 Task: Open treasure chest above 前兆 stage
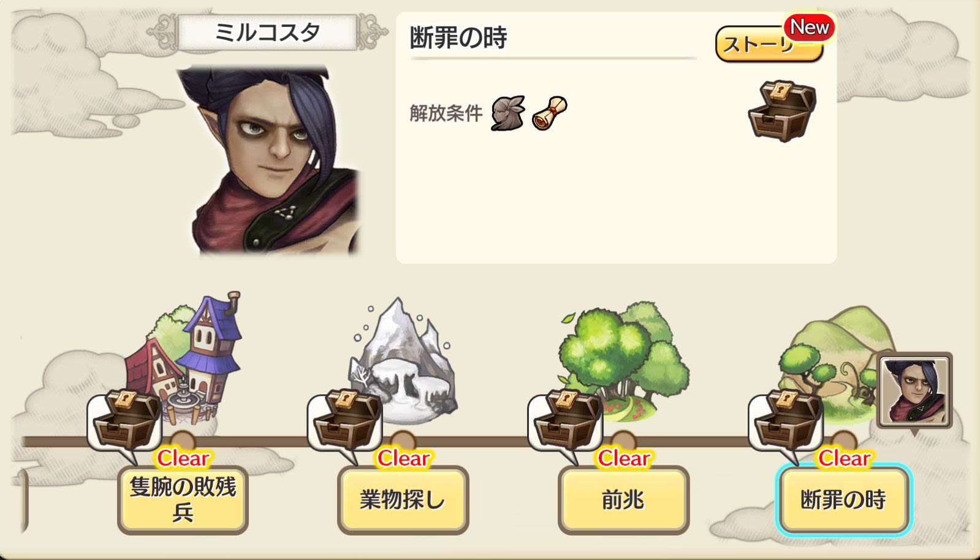click(565, 421)
